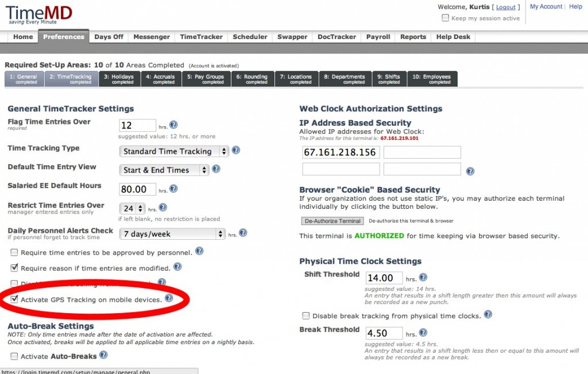Open Time Tracking Type dropdown

[x=174, y=151]
